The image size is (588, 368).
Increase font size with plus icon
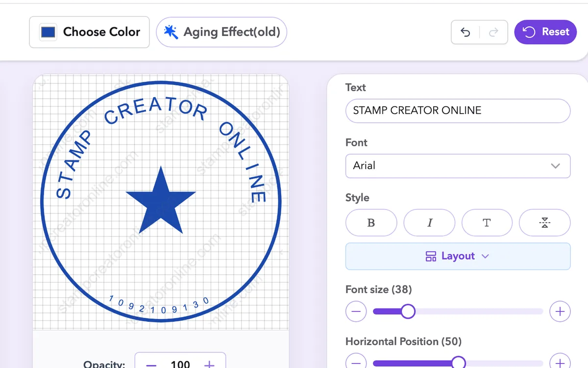[560, 311]
